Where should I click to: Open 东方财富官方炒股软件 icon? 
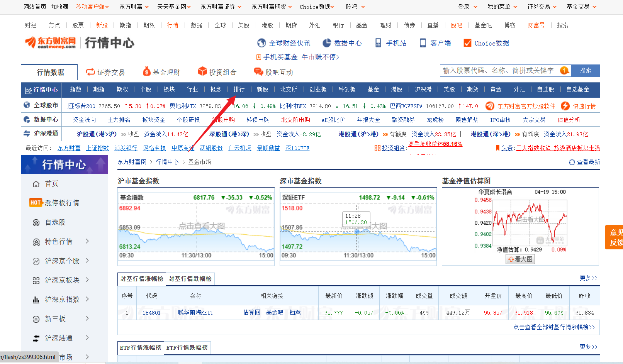coord(490,106)
